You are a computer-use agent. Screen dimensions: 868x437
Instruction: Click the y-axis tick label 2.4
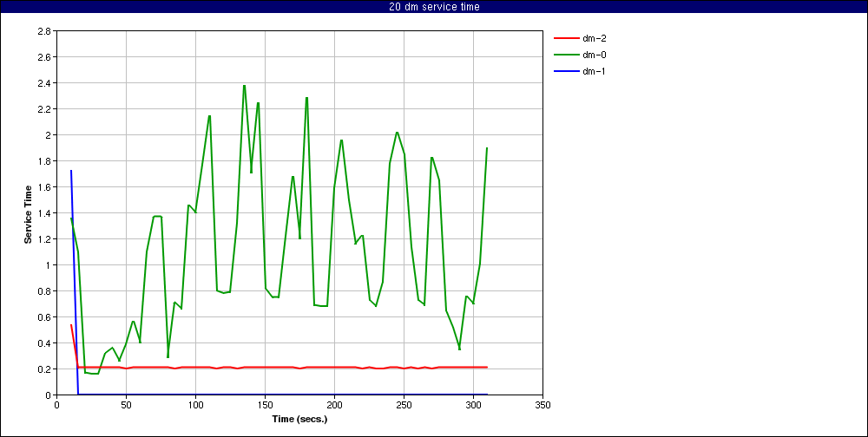click(x=45, y=83)
